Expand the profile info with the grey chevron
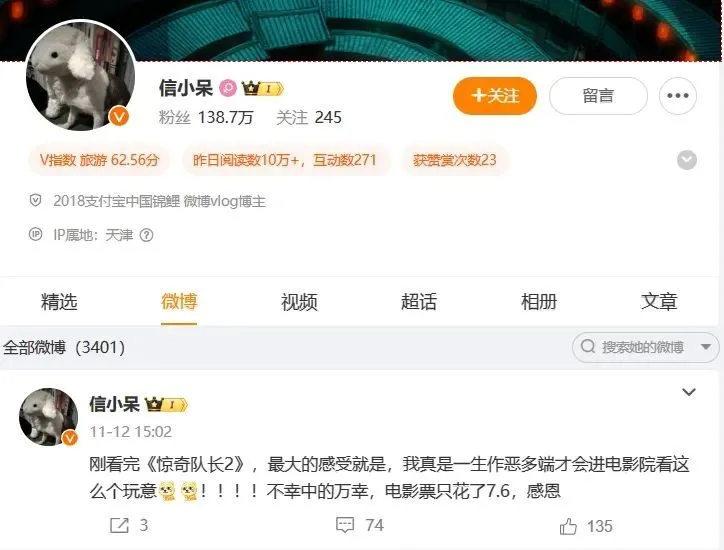The width and height of the screenshot is (724, 550). [x=687, y=160]
